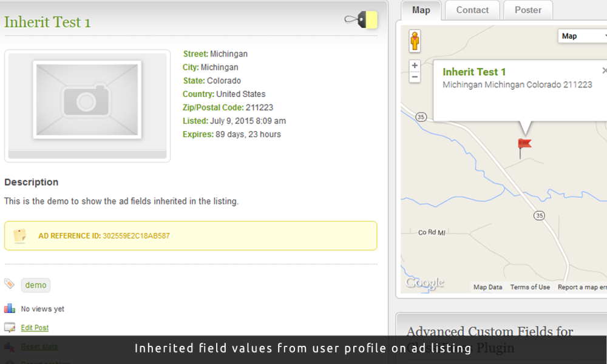
Task: Close the Inherit Test 1 info window
Action: point(605,70)
